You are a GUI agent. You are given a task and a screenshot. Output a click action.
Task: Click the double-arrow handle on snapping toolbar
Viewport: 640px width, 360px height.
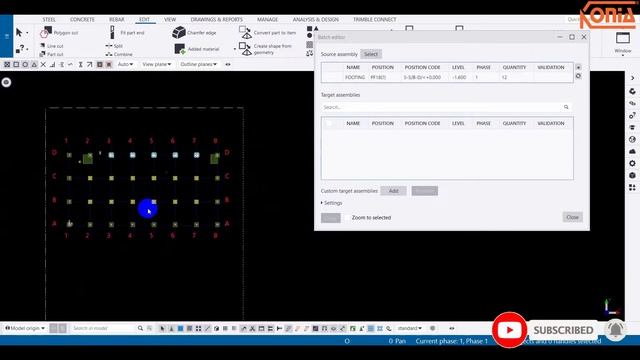(228, 64)
